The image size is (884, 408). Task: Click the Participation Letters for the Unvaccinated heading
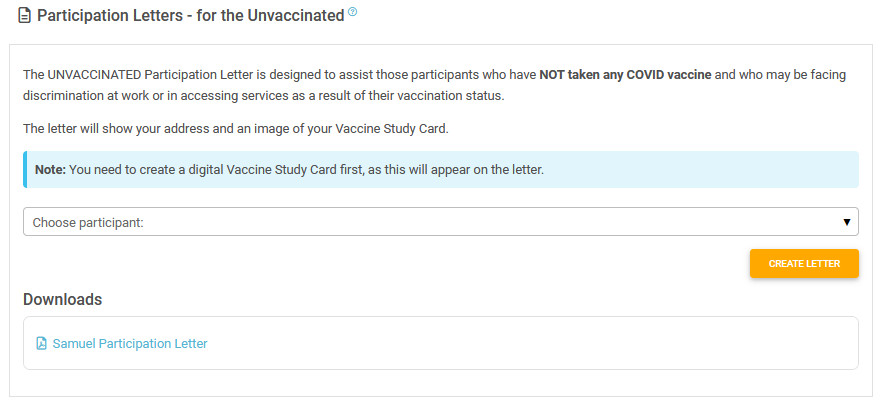pyautogui.click(x=191, y=16)
